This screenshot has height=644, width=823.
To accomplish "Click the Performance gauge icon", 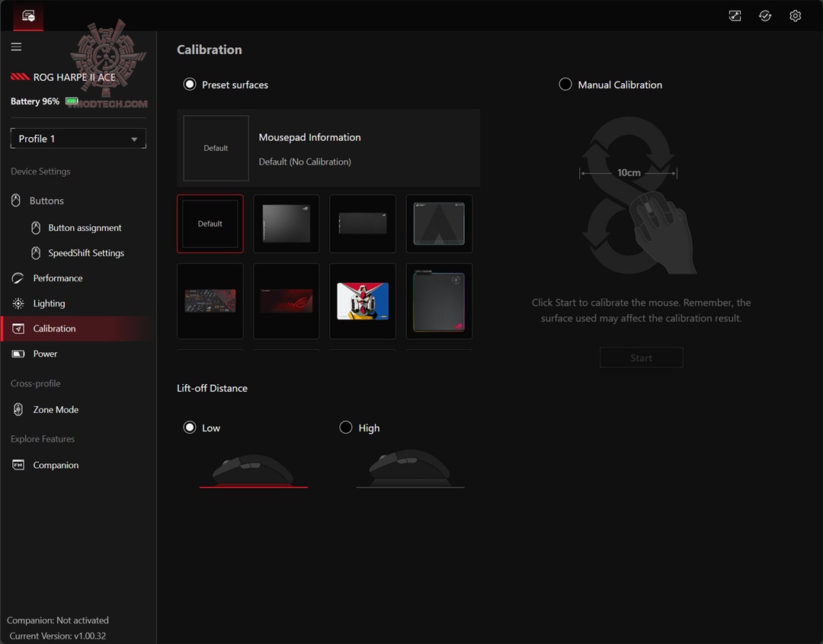I will (x=18, y=278).
